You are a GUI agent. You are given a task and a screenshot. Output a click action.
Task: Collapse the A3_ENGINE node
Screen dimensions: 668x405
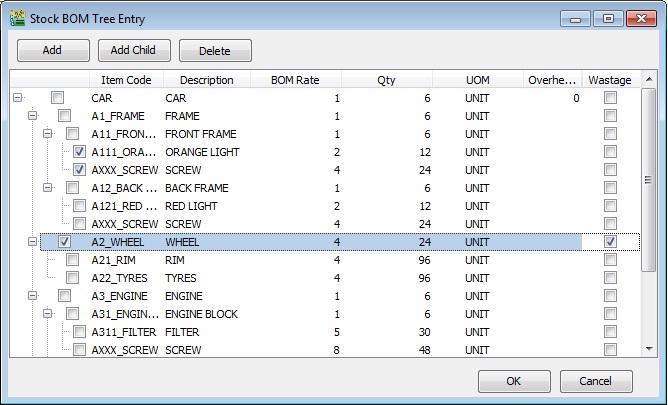(32, 295)
